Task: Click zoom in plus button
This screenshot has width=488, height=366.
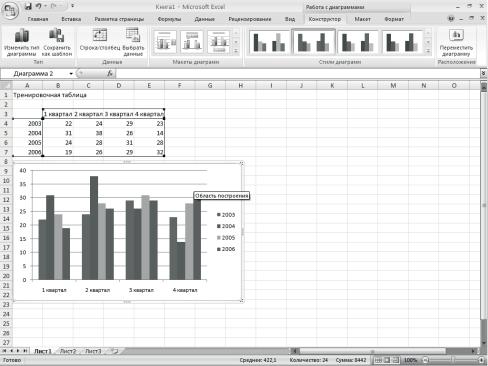Action: [x=481, y=360]
